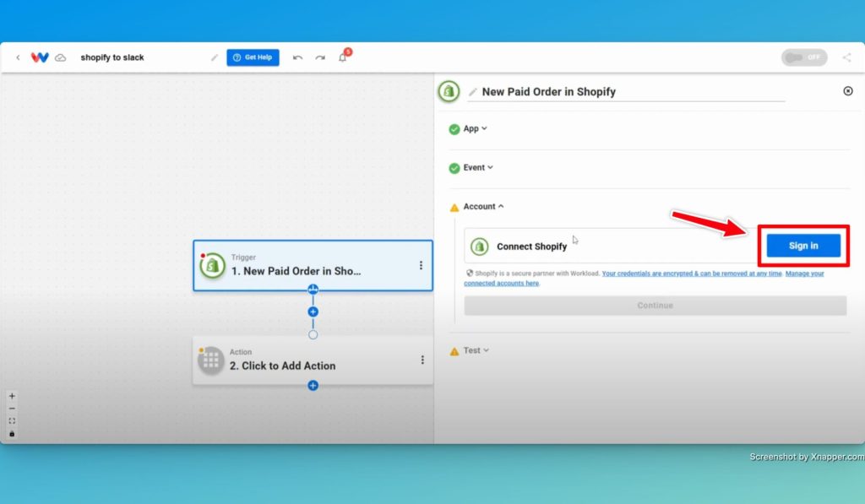Expand the Test section

tap(476, 350)
